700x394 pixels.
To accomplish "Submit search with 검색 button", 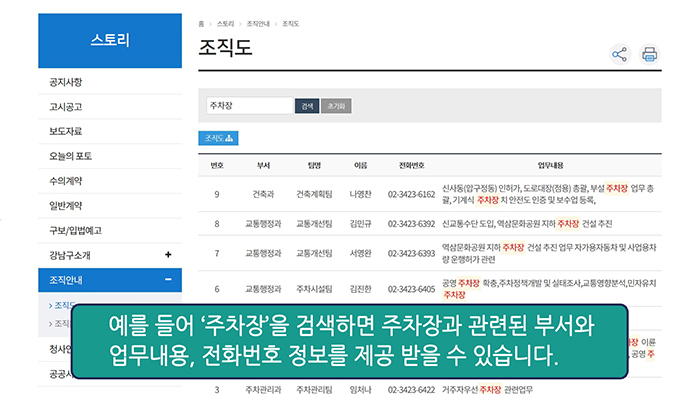I will [x=307, y=106].
